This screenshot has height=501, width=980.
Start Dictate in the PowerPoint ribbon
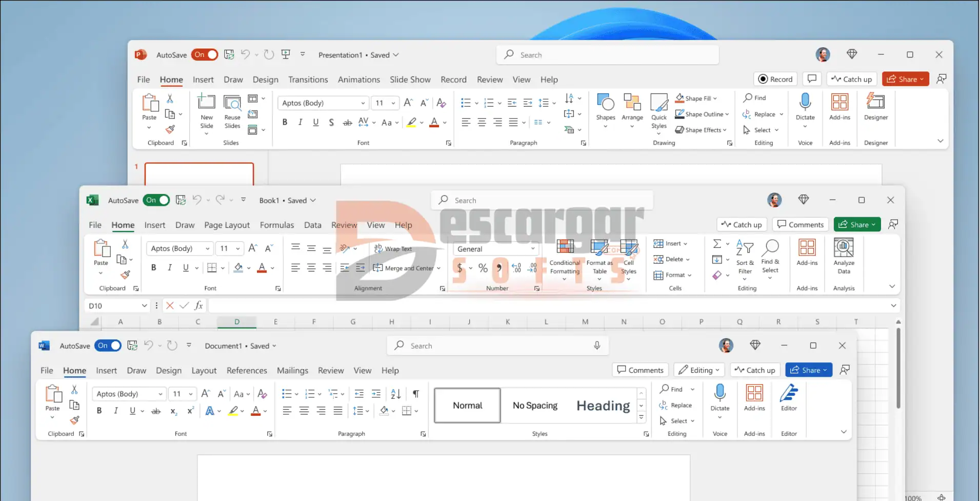click(805, 110)
